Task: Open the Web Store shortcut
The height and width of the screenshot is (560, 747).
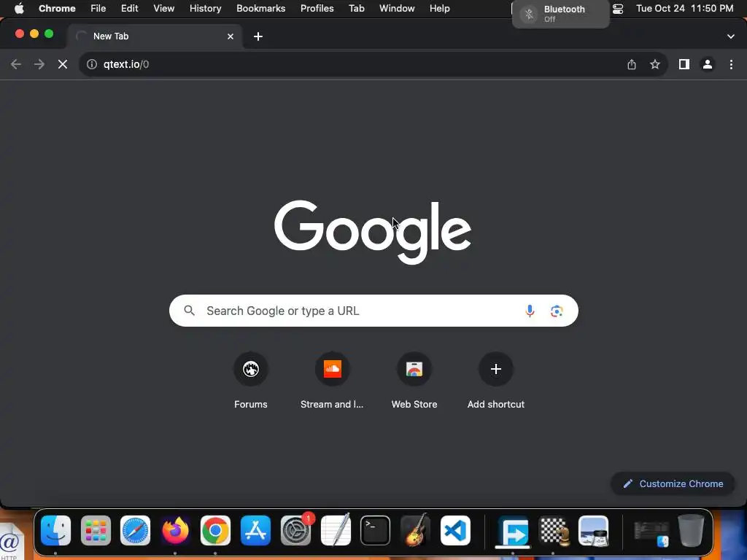Action: pyautogui.click(x=414, y=380)
